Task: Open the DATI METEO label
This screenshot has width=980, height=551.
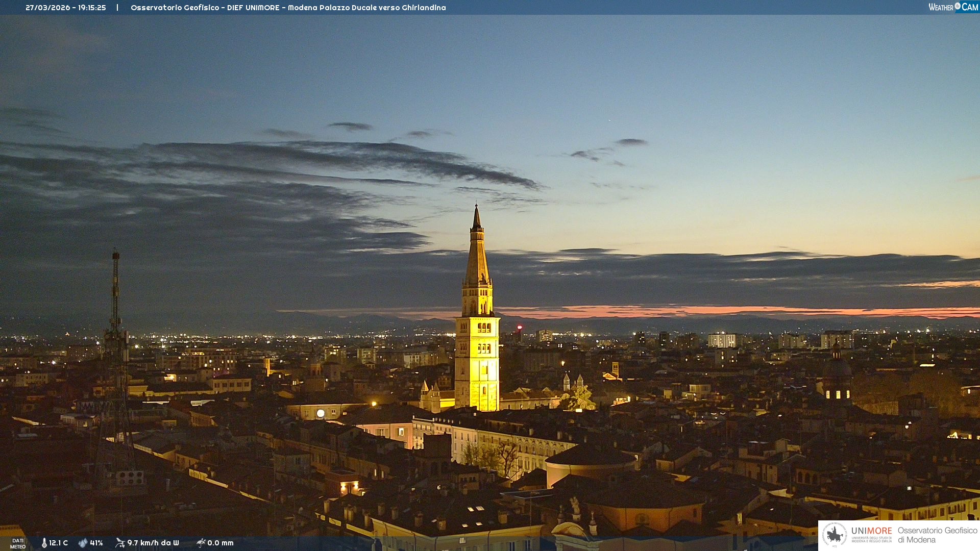Action: 18,543
